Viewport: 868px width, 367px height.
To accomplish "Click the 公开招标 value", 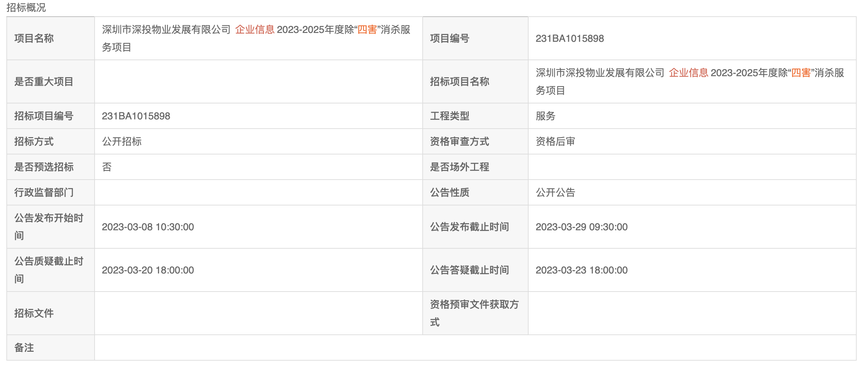I will (122, 141).
